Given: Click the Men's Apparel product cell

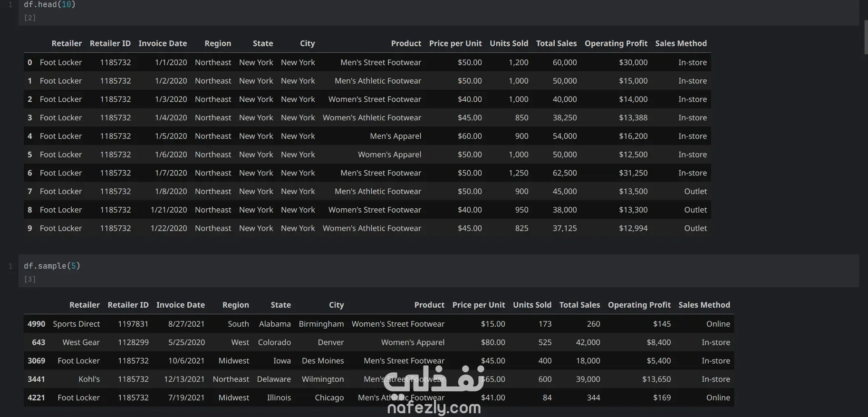Looking at the screenshot, I should pos(395,136).
